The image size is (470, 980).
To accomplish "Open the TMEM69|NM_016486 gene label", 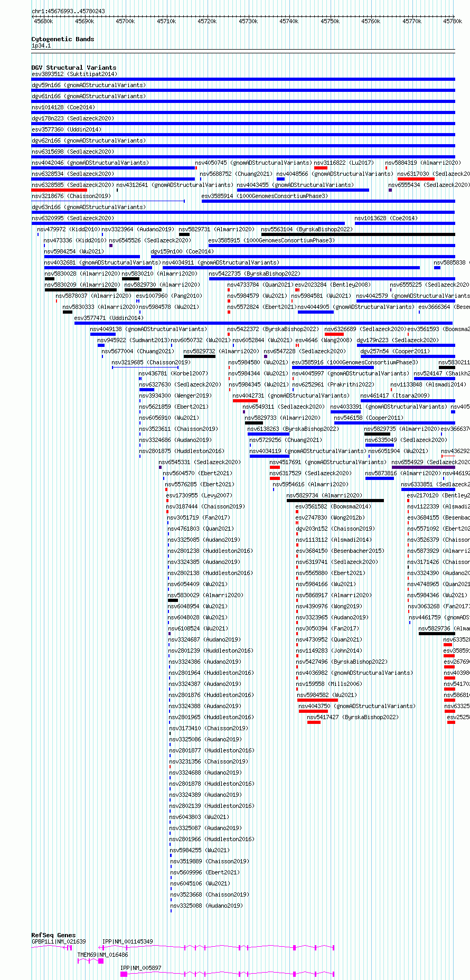I will click(103, 955).
